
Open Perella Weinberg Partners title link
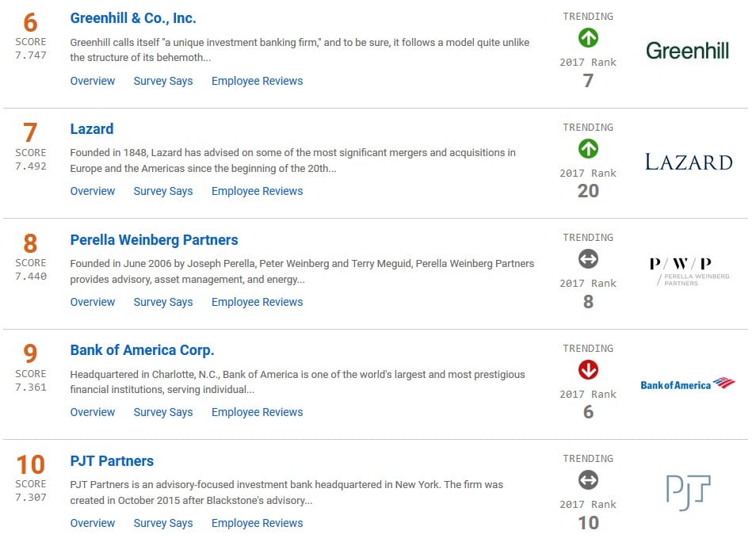click(x=154, y=240)
